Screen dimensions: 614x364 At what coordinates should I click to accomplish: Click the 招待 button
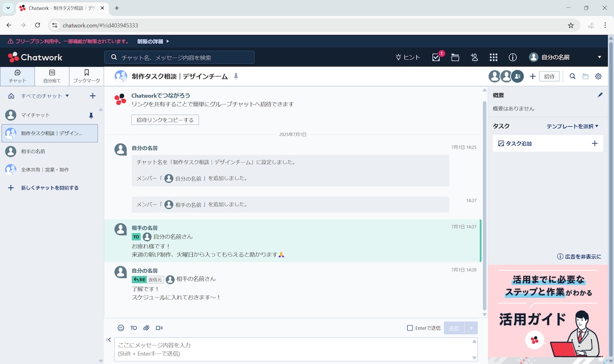tap(549, 76)
